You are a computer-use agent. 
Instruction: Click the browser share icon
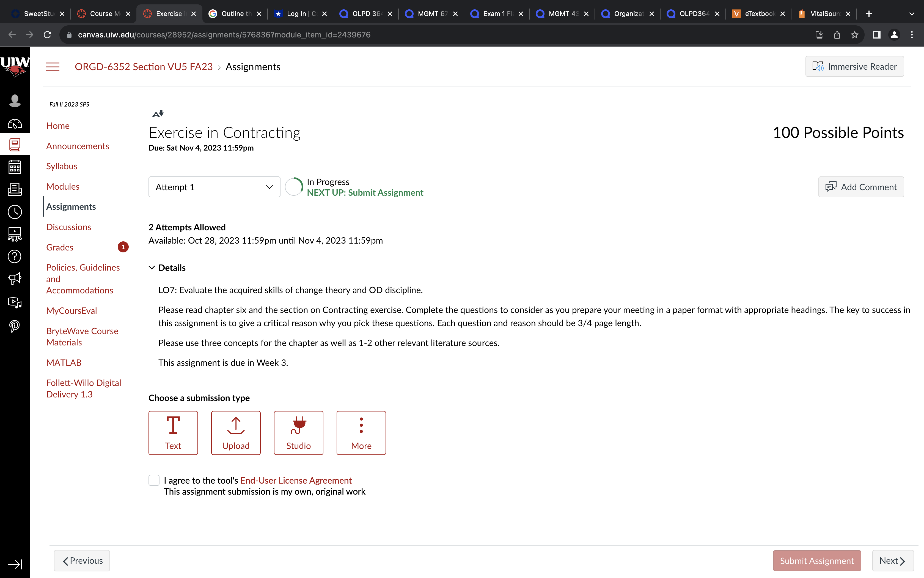[837, 35]
